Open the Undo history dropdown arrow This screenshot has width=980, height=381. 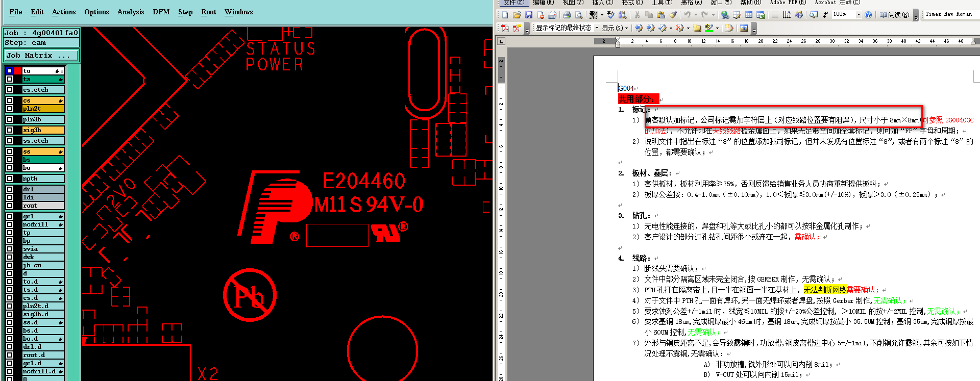click(x=696, y=15)
